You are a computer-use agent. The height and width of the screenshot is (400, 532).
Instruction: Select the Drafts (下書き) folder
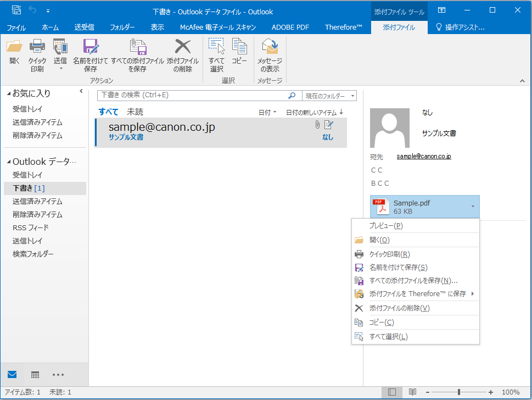pyautogui.click(x=45, y=188)
